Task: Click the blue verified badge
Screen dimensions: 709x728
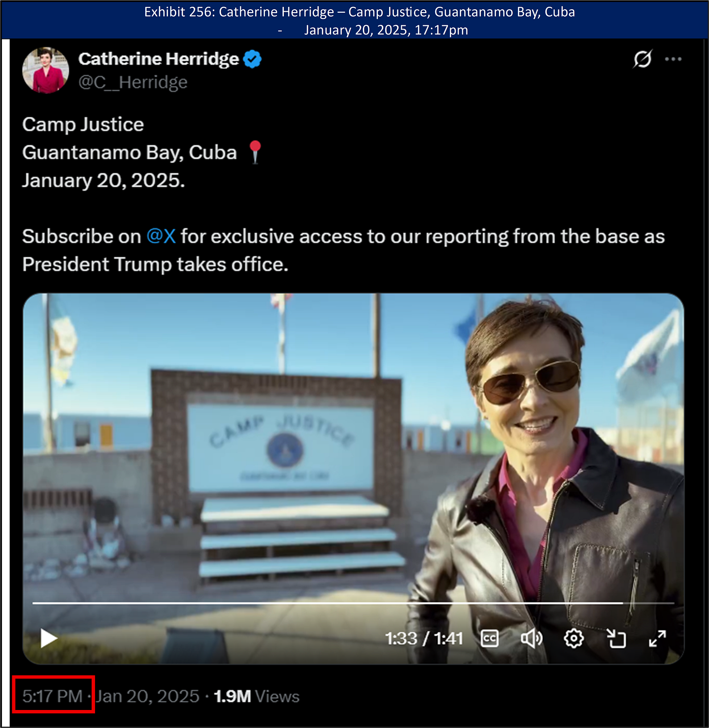Action: click(252, 59)
